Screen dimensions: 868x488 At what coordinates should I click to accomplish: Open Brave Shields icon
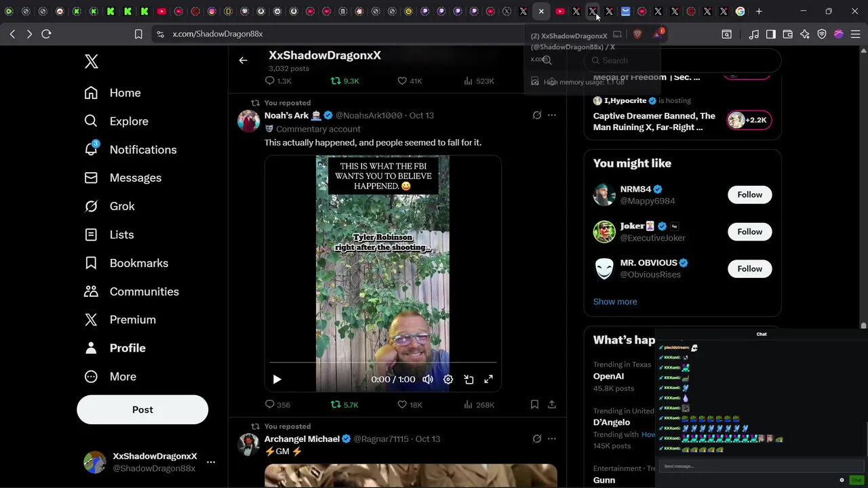coord(637,34)
